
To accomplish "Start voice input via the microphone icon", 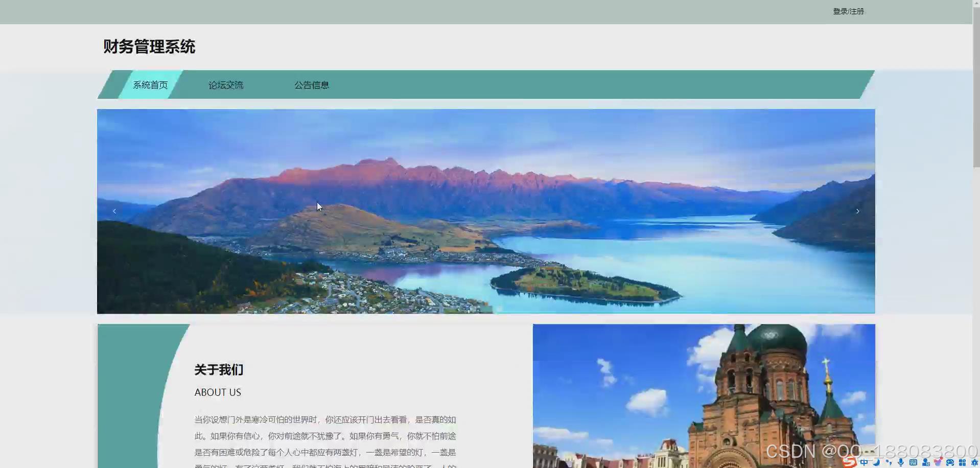I will coord(900,462).
